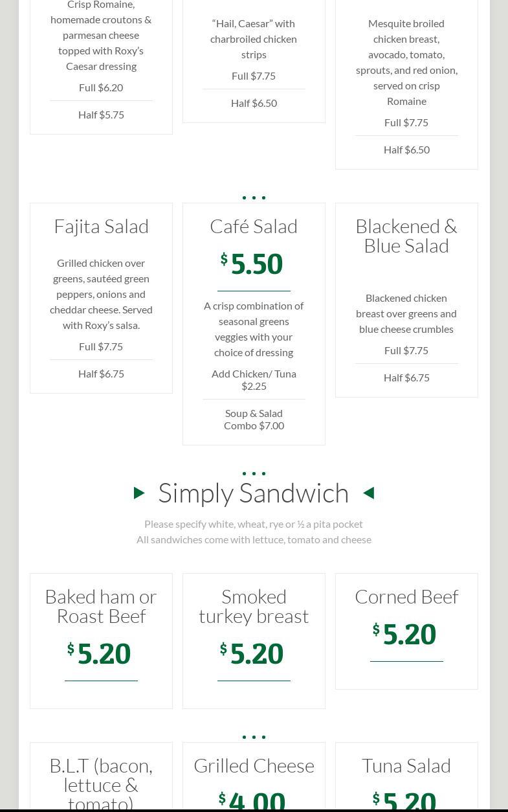Click the three-dot divider above Grilled Cheese

(254, 737)
